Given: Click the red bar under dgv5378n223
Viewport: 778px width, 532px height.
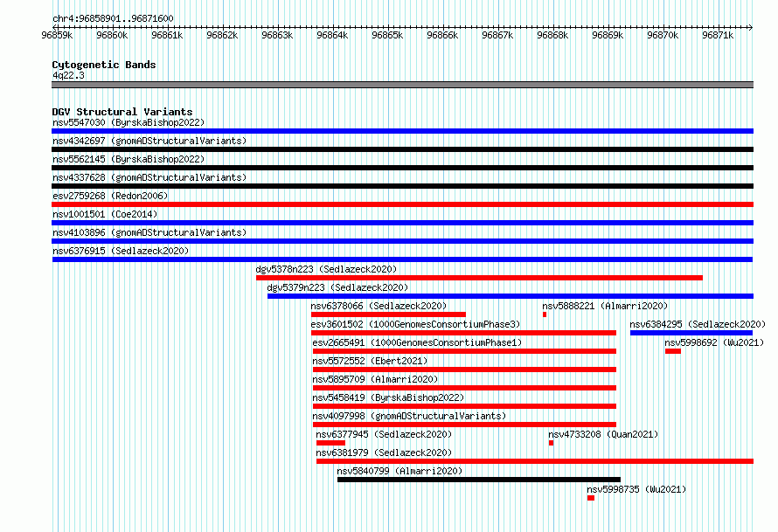Looking at the screenshot, I should tap(479, 278).
